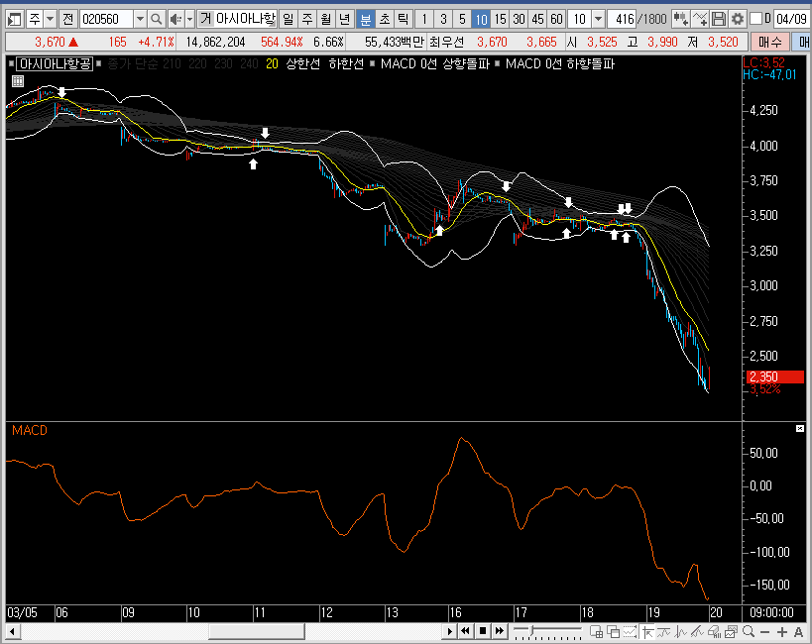
Task: Click the eraser tool icon
Action: point(714,631)
